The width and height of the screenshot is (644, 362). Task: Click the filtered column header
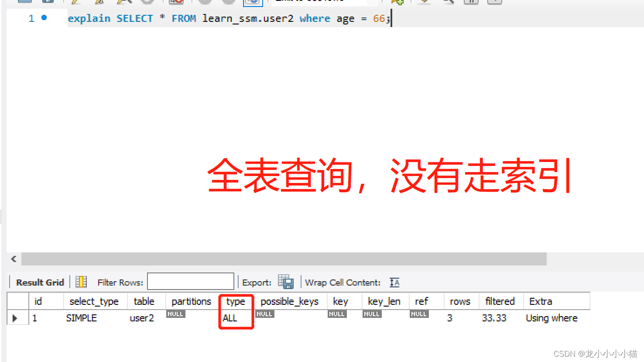coord(501,301)
